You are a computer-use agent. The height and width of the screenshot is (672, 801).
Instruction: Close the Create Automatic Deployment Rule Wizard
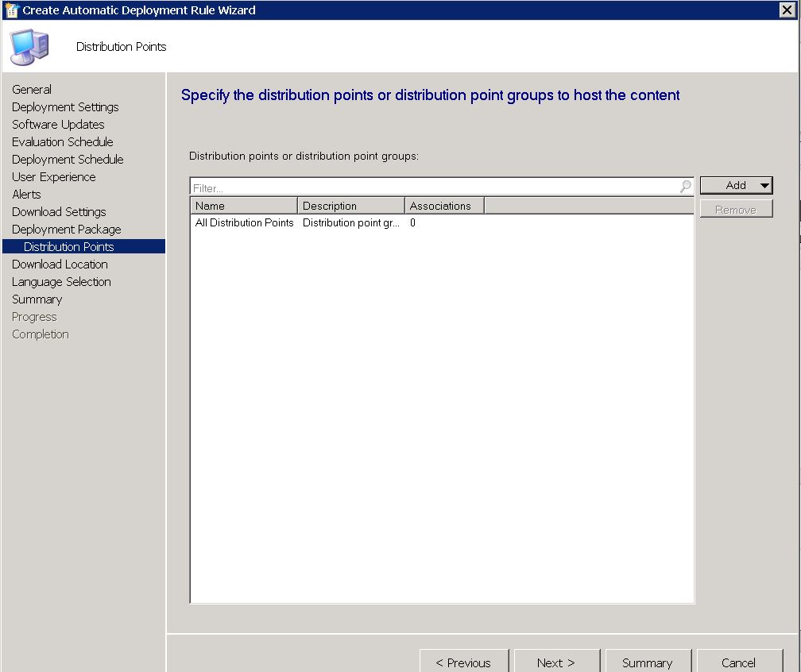pos(787,10)
